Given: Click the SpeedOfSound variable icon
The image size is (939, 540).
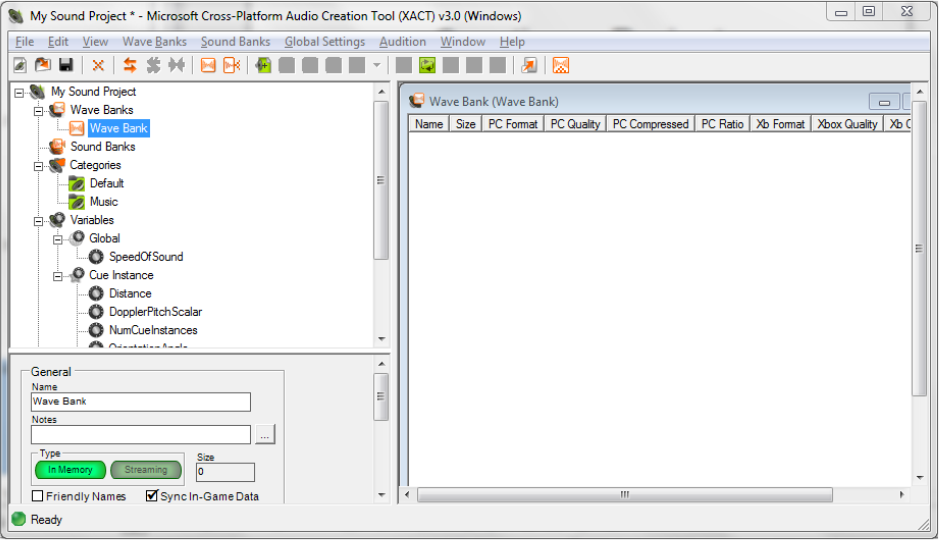Looking at the screenshot, I should [96, 257].
